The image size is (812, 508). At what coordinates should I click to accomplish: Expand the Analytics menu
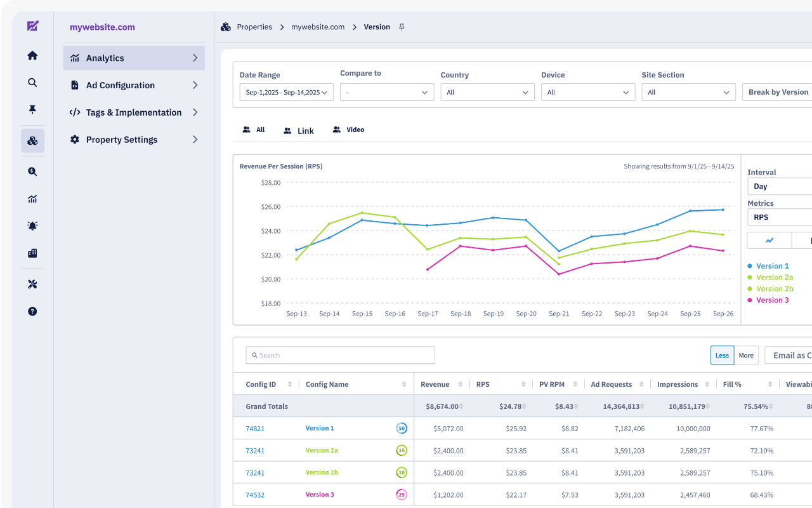134,58
